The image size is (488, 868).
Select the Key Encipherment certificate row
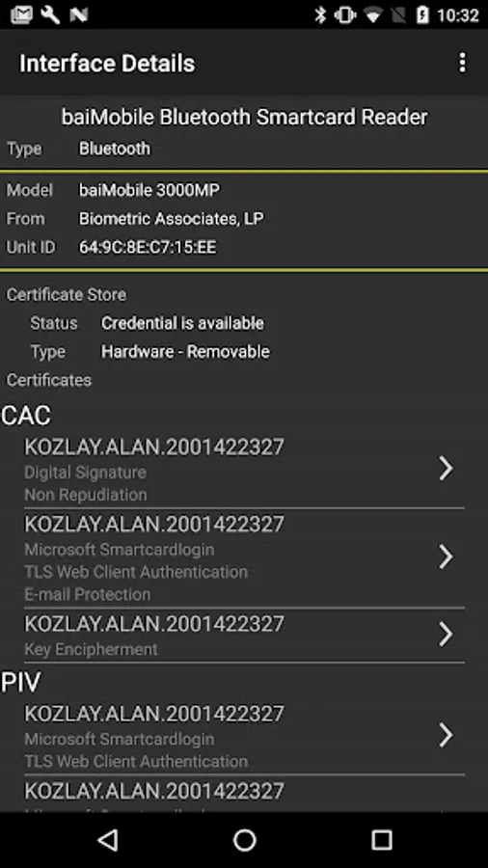pyautogui.click(x=244, y=635)
